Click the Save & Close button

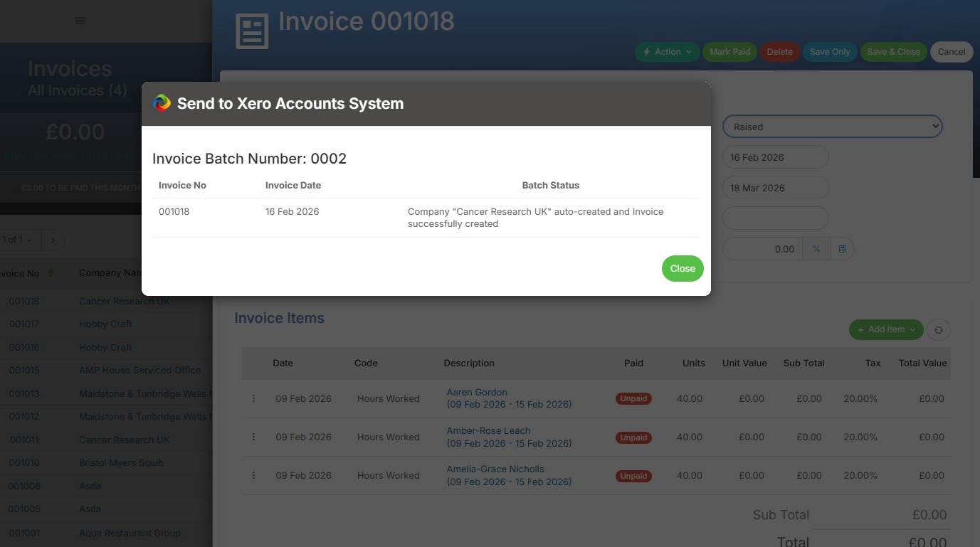coord(893,52)
